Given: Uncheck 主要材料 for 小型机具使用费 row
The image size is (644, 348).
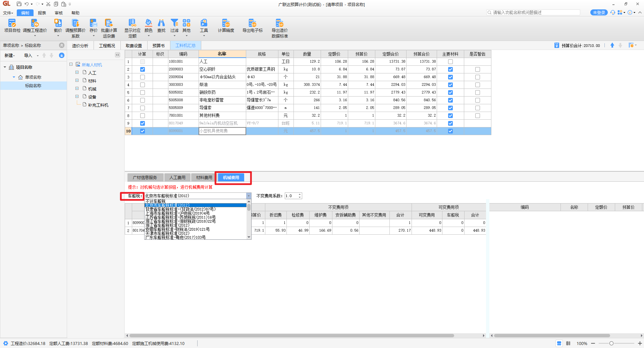Looking at the screenshot, I should (450, 131).
